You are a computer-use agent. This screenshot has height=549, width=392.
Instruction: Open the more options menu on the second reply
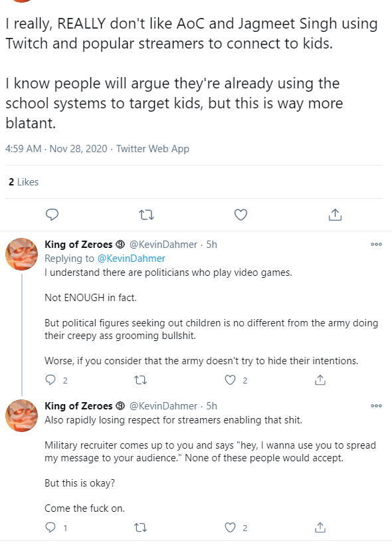[x=376, y=406]
